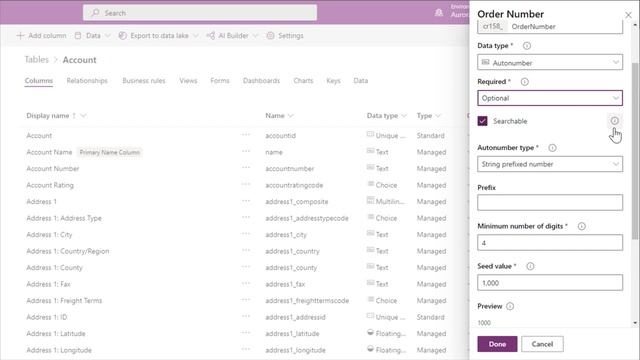This screenshot has width=640, height=360.
Task: Select the Address 1: Longitude row
Action: tap(245, 350)
